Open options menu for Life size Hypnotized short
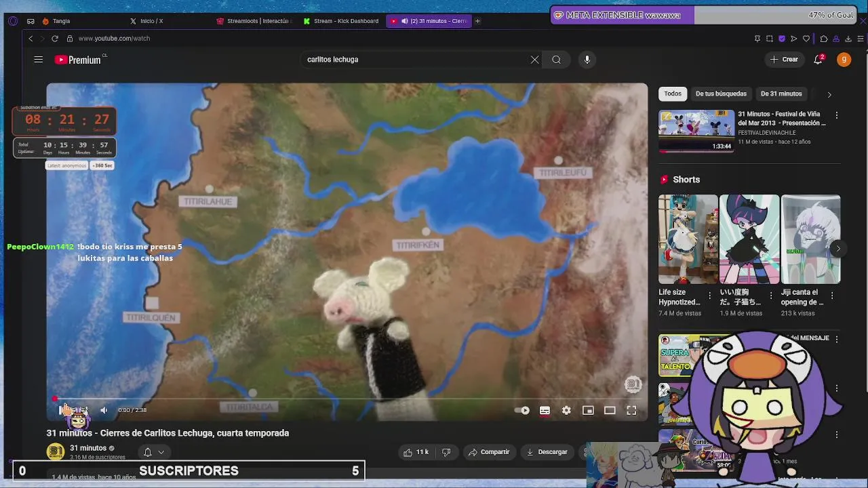This screenshot has height=488, width=868. 709,296
